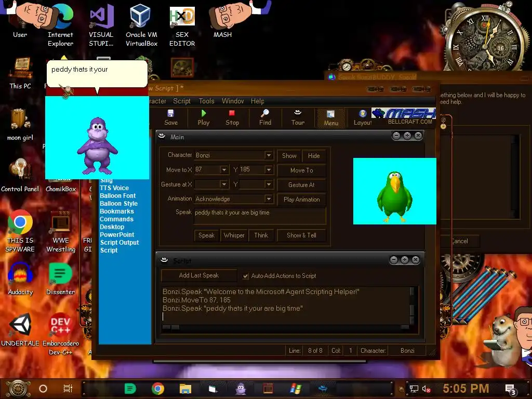Click the MASH Bellcraft.com logo
532x399 pixels.
[x=404, y=116]
